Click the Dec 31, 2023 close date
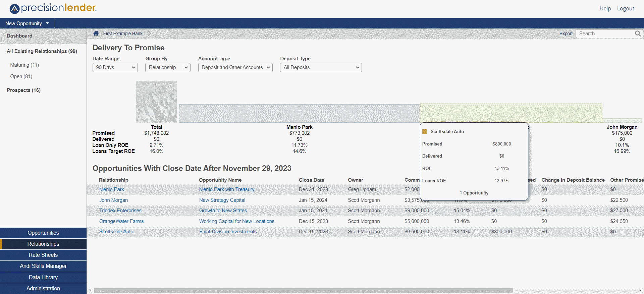Viewport: 644px width, 294px height. [x=313, y=189]
